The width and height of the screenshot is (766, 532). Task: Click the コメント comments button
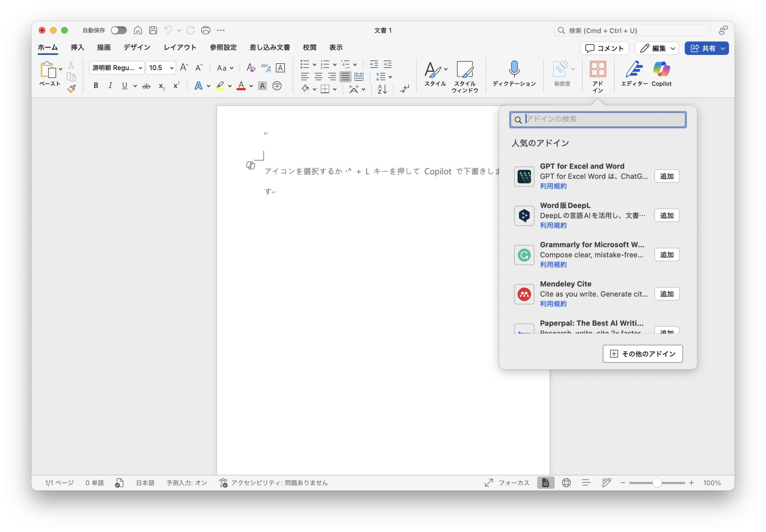click(604, 48)
